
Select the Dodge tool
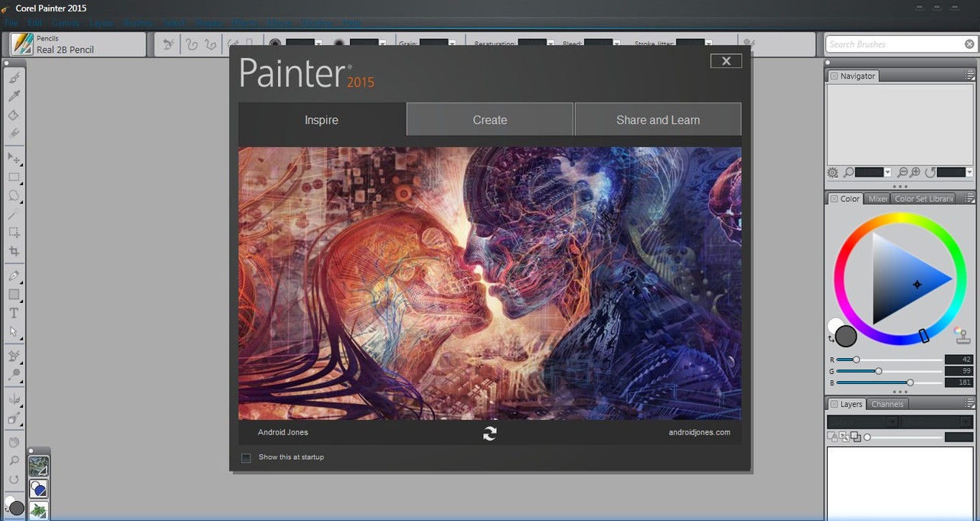coord(14,376)
